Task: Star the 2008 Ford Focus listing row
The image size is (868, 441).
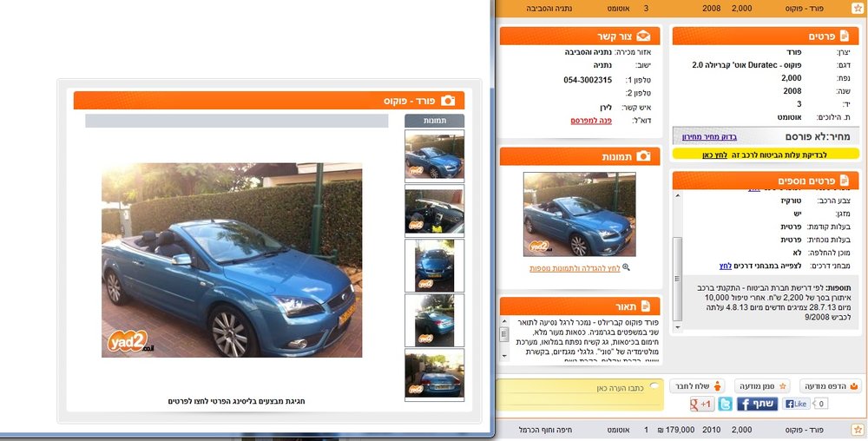Action: point(857,9)
